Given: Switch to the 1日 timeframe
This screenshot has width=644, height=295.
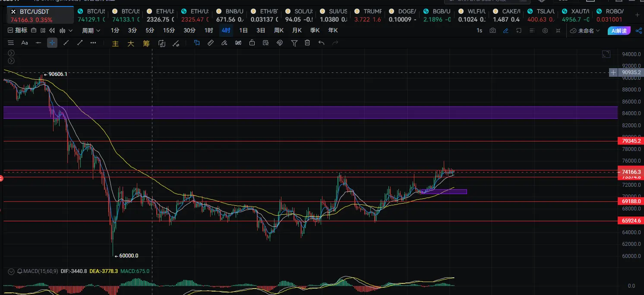Looking at the screenshot, I should click(243, 31).
